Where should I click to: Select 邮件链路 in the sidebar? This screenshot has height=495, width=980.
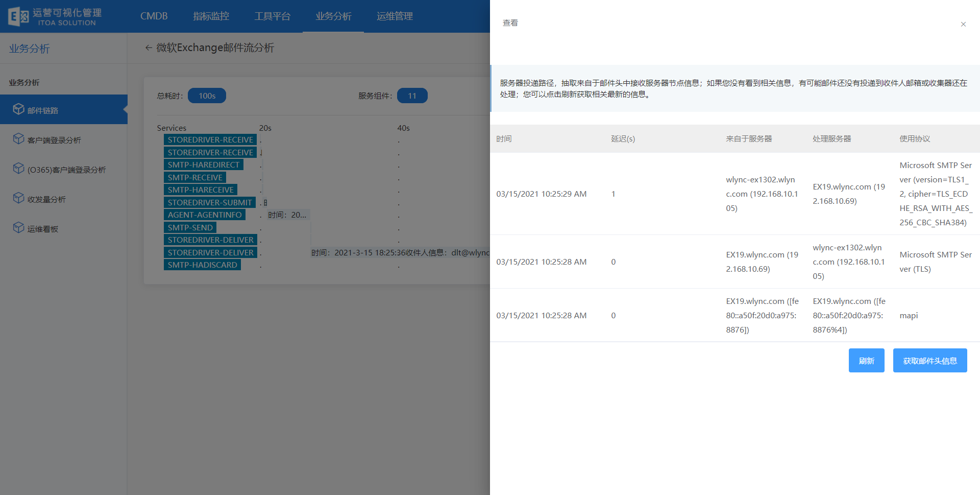tap(64, 109)
